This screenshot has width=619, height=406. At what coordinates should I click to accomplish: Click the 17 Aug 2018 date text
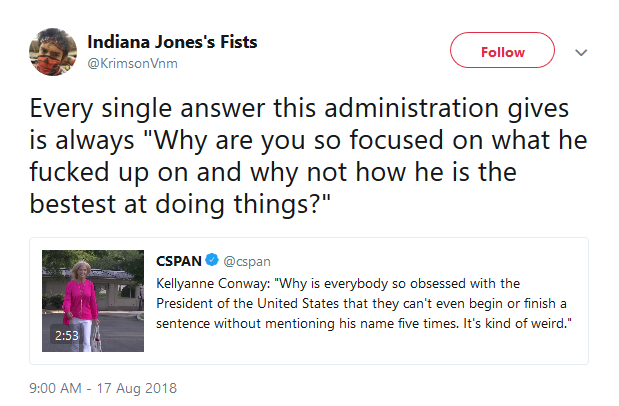137,388
